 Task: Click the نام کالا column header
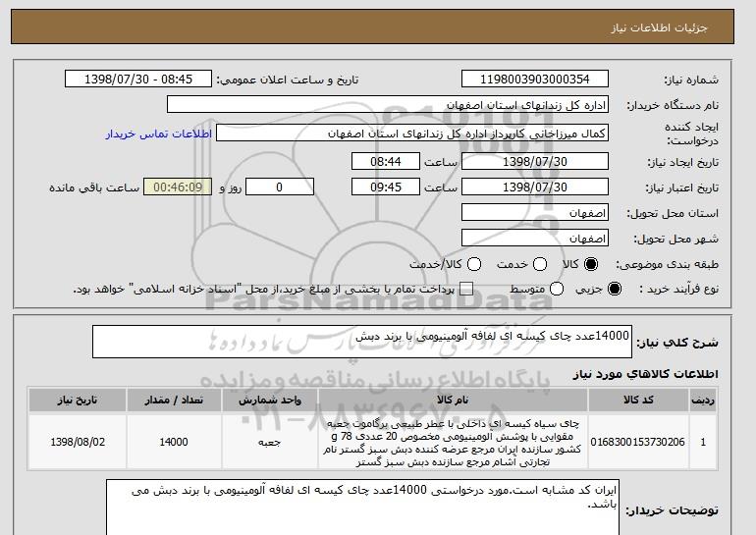tap(453, 401)
